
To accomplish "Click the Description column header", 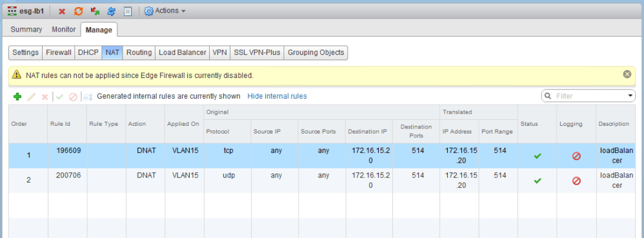I will click(x=616, y=124).
